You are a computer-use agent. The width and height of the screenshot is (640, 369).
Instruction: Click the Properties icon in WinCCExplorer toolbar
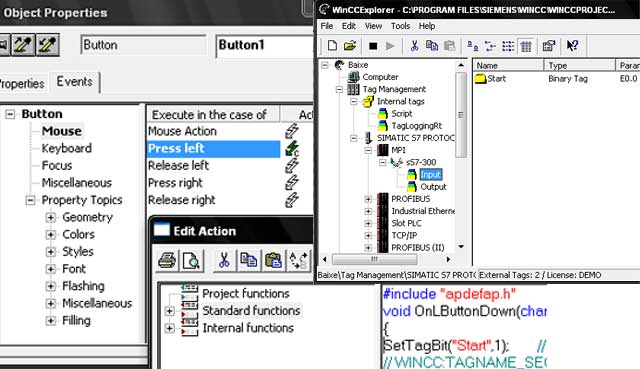(x=549, y=46)
